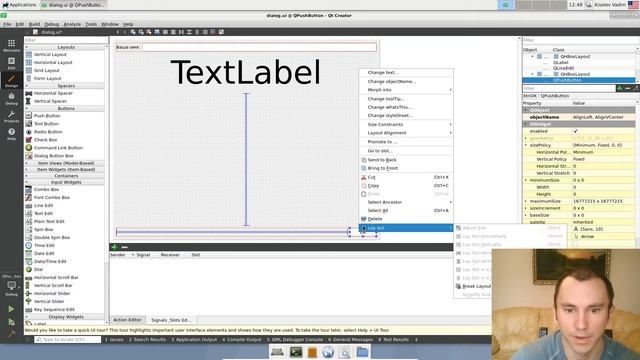This screenshot has height=360, width=640.
Task: Select Check Box in widget box
Action: tap(45, 140)
